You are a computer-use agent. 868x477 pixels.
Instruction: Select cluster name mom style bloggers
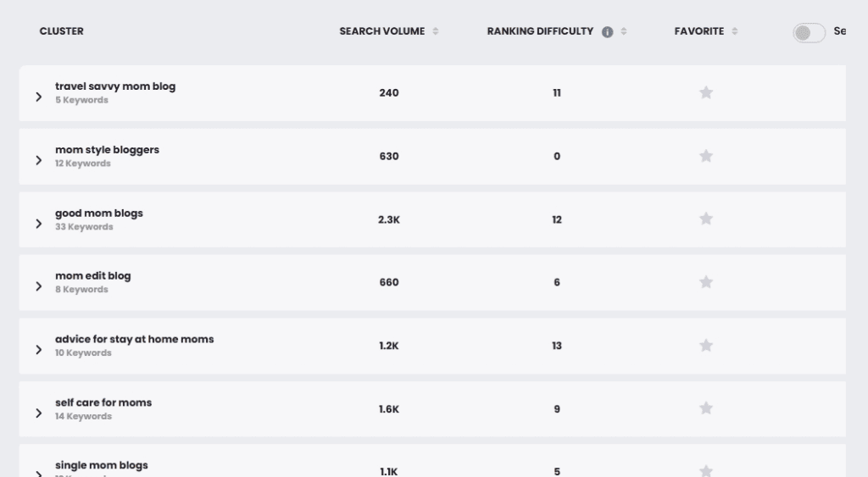click(x=107, y=150)
